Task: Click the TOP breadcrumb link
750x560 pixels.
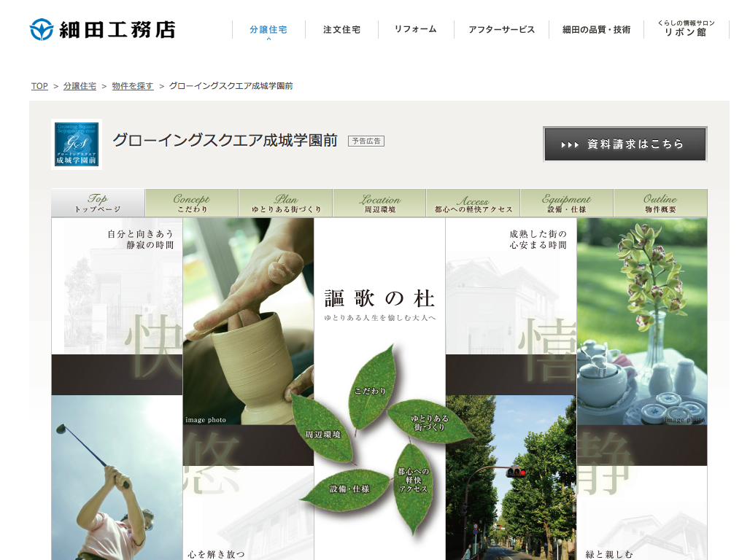Action: 39,86
